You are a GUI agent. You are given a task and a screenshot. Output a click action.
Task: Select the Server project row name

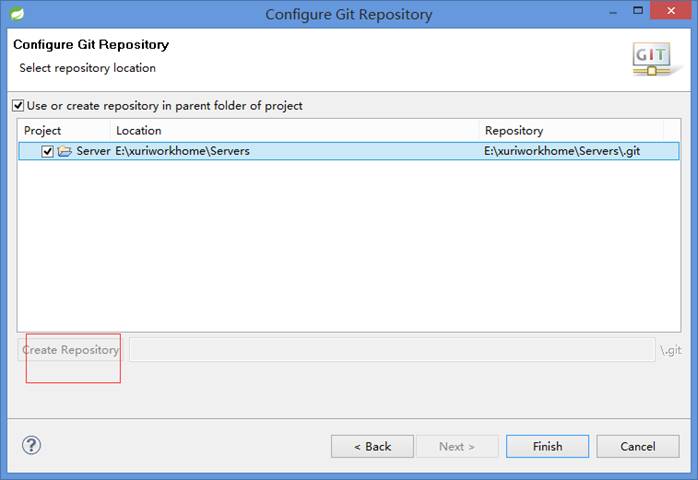point(93,151)
